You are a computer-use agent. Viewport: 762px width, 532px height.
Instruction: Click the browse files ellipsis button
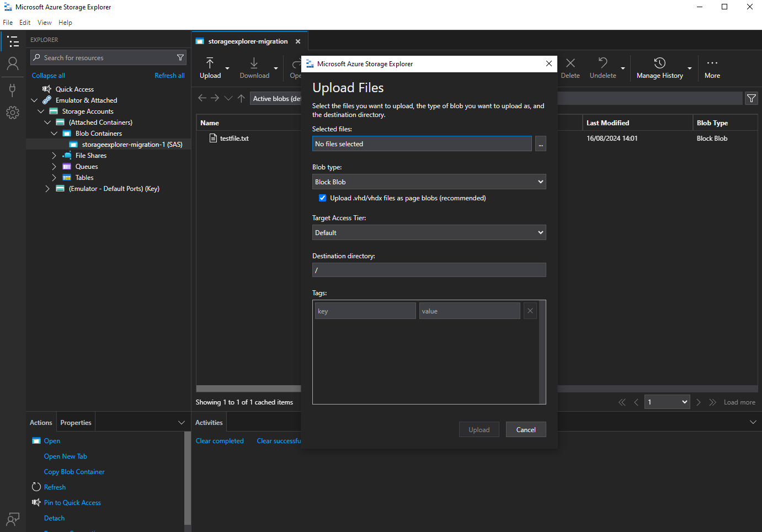[x=541, y=144]
